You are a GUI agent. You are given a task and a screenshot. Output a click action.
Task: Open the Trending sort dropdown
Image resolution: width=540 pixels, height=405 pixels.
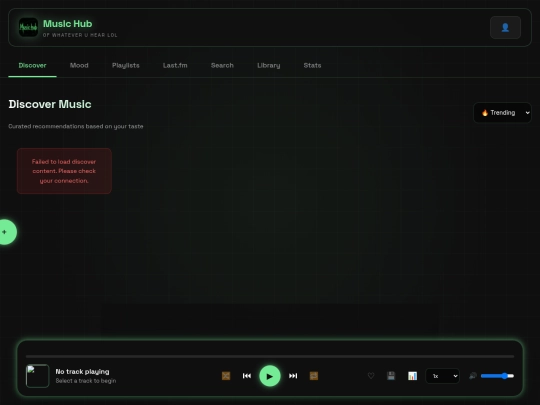pos(502,113)
